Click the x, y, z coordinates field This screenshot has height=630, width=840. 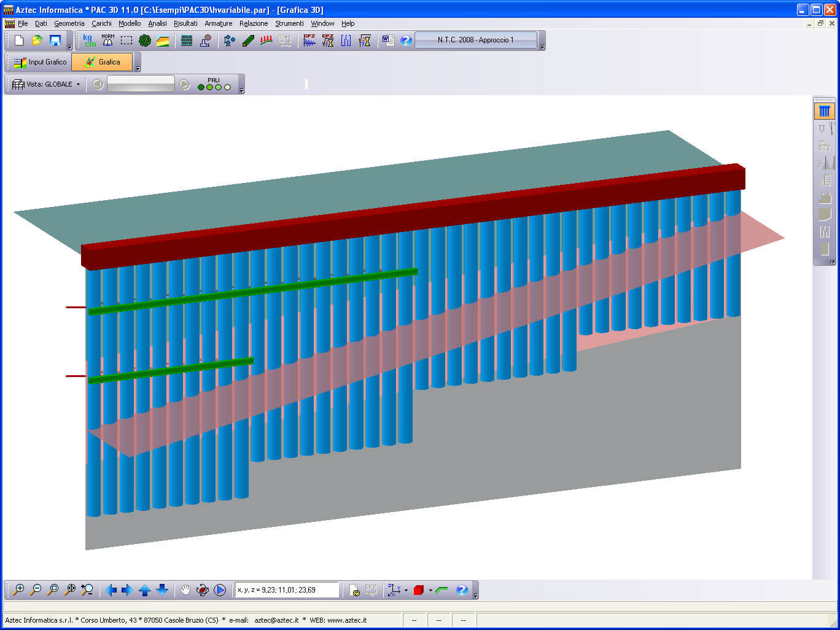point(286,590)
